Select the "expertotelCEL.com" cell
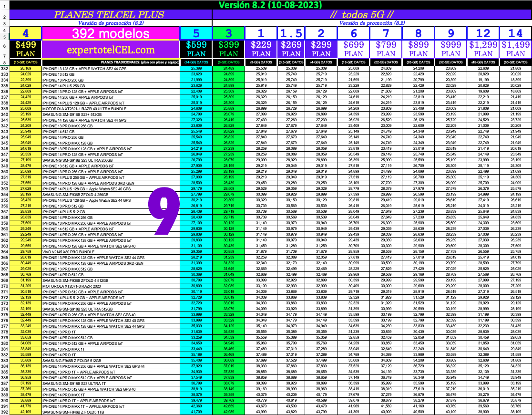Viewport: 532px width, 415px height. pos(111,50)
